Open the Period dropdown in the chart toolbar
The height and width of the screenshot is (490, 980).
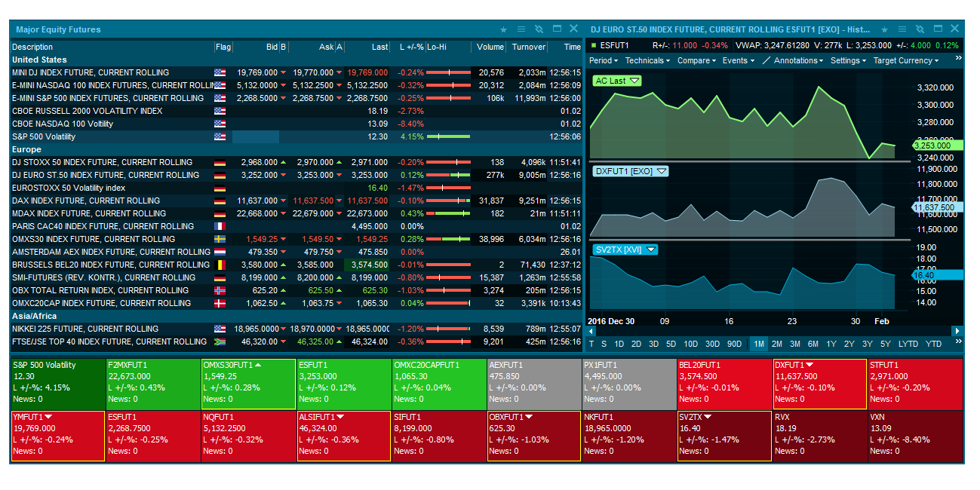pyautogui.click(x=604, y=60)
